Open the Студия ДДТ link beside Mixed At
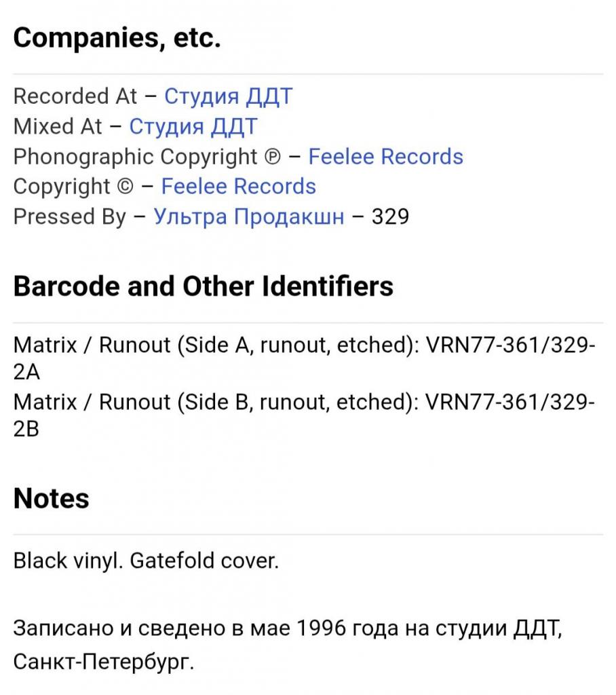The height and width of the screenshot is (695, 616). click(193, 126)
